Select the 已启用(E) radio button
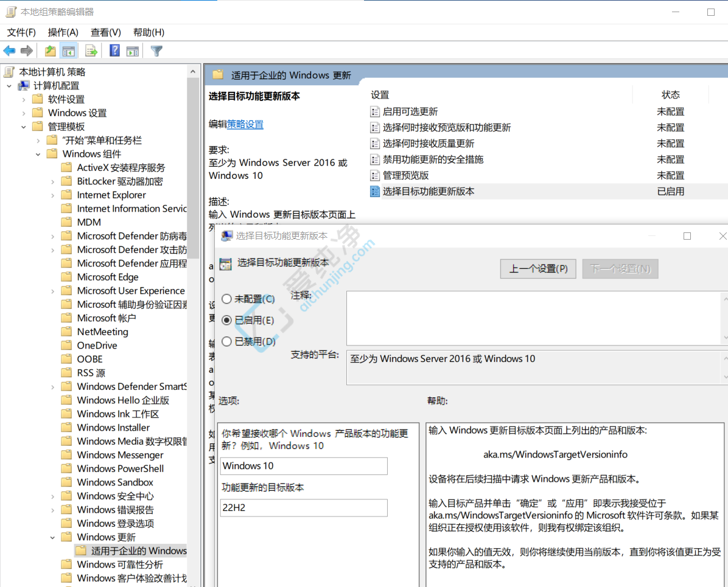 (226, 320)
